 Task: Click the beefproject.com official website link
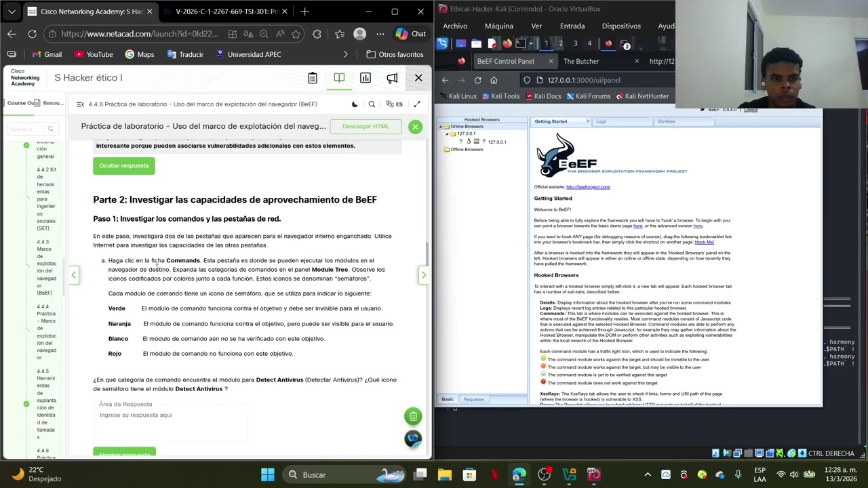588,187
